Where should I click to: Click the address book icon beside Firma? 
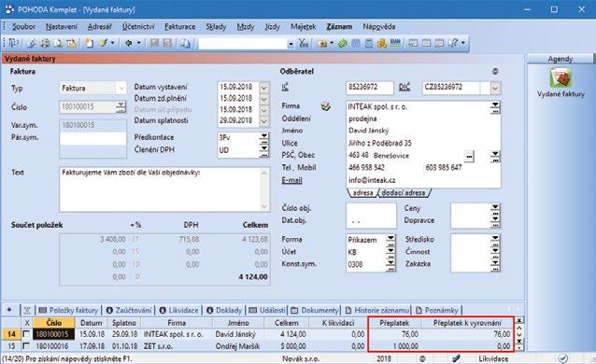(x=325, y=106)
